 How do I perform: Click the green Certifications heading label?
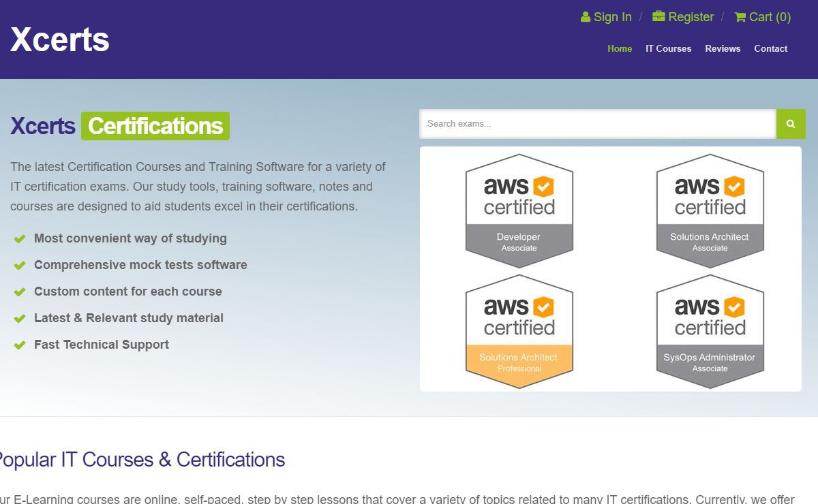point(155,126)
